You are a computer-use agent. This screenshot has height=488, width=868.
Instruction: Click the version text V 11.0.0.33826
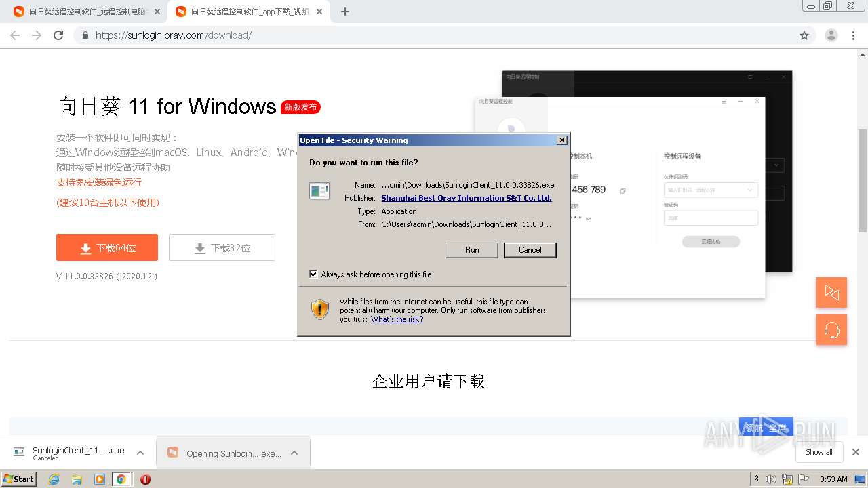pyautogui.click(x=107, y=277)
